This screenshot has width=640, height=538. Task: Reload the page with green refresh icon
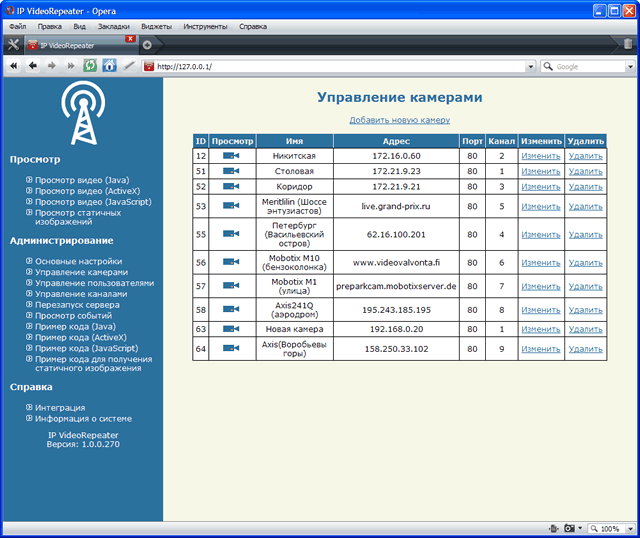pos(90,66)
